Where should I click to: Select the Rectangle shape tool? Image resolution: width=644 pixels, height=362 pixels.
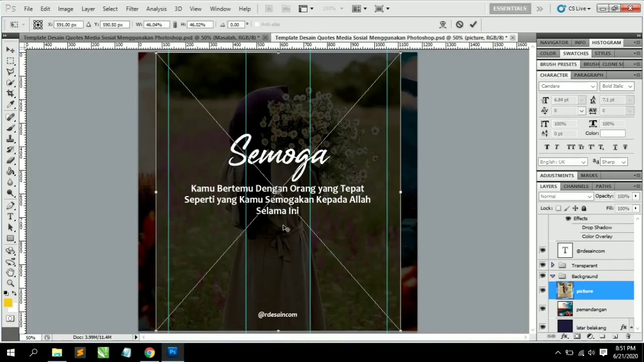point(10,238)
